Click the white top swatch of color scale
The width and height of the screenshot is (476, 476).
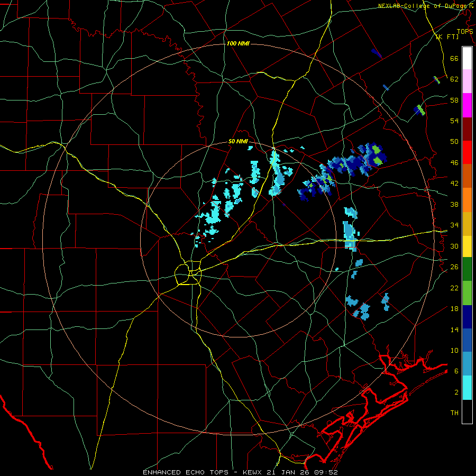[x=467, y=58]
